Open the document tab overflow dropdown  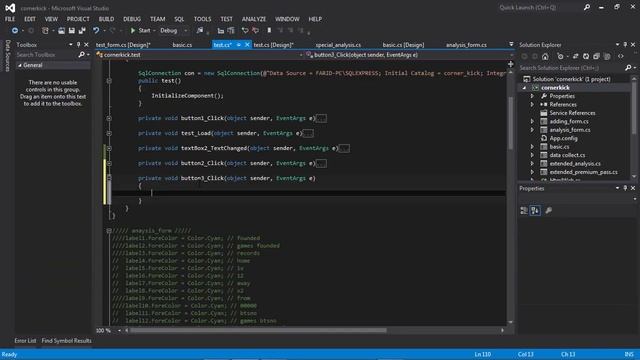coord(511,44)
